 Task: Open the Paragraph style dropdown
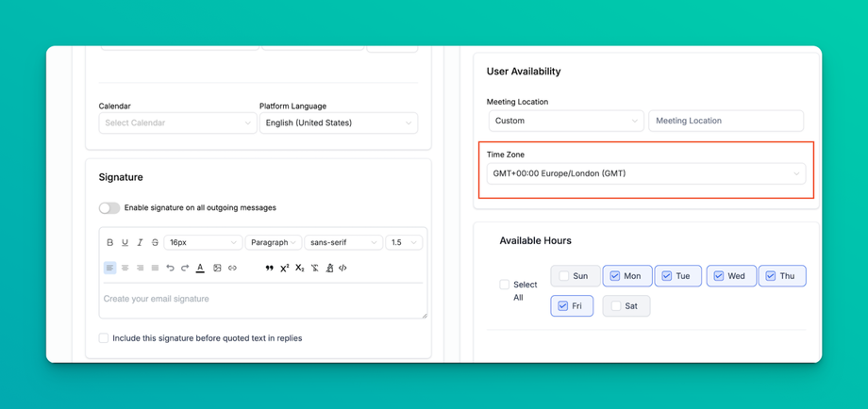274,242
